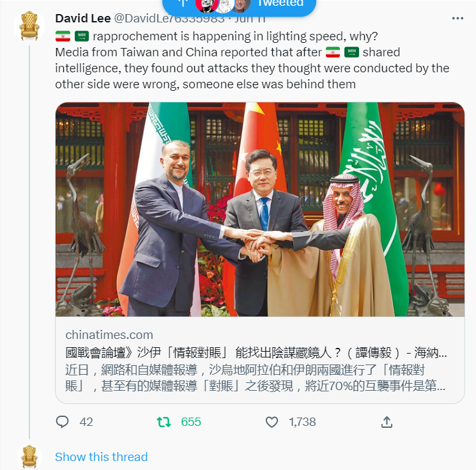This screenshot has width=476, height=470.
Task: Click the green retweet arrows icon
Action: tap(164, 422)
